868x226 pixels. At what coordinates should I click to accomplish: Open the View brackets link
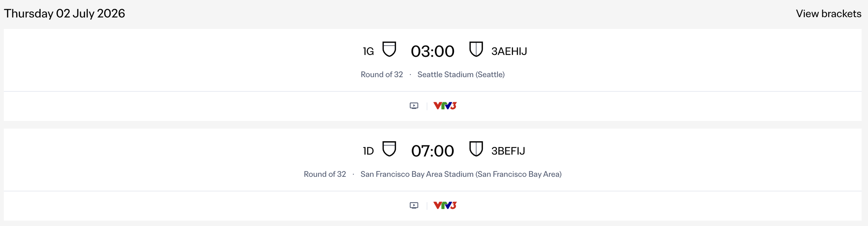coord(828,14)
